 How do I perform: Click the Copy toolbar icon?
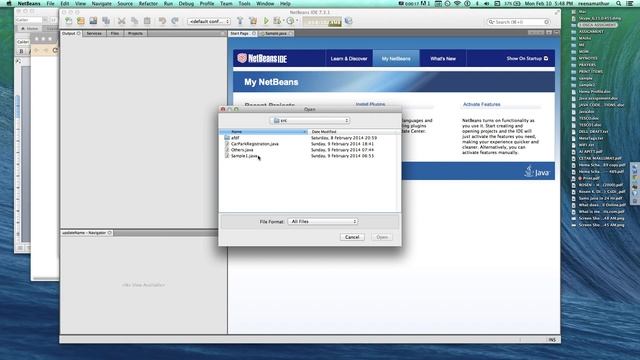pyautogui.click(x=134, y=21)
